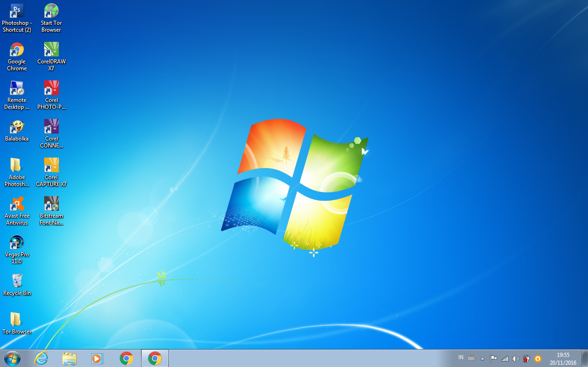Open Windows Media Player from the taskbar
The height and width of the screenshot is (367, 588).
pos(98,358)
